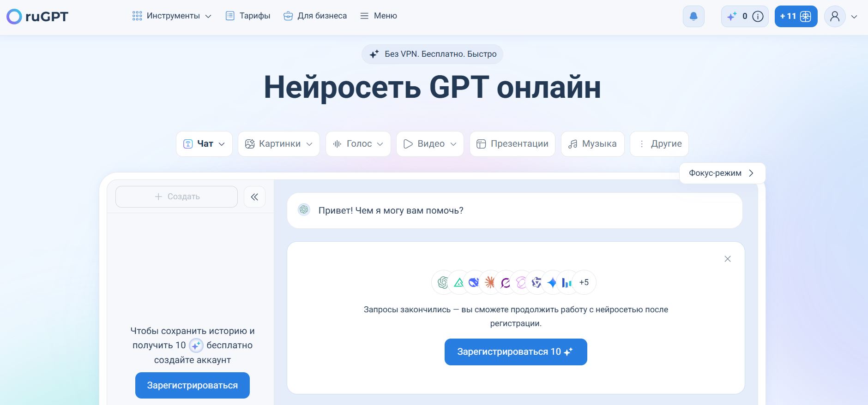Click the assistant avatar beside the greeting
This screenshot has width=868, height=405.
[304, 210]
